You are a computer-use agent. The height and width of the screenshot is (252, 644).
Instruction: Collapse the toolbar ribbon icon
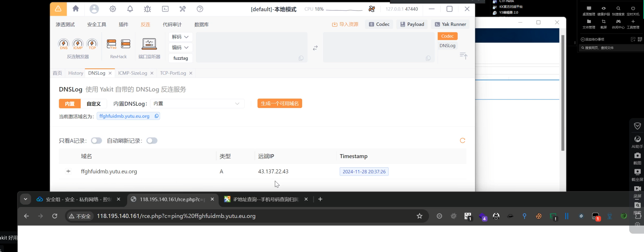click(463, 56)
